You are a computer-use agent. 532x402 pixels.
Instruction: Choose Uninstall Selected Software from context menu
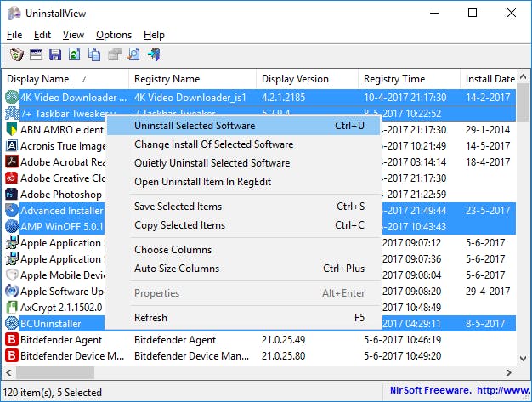(195, 126)
